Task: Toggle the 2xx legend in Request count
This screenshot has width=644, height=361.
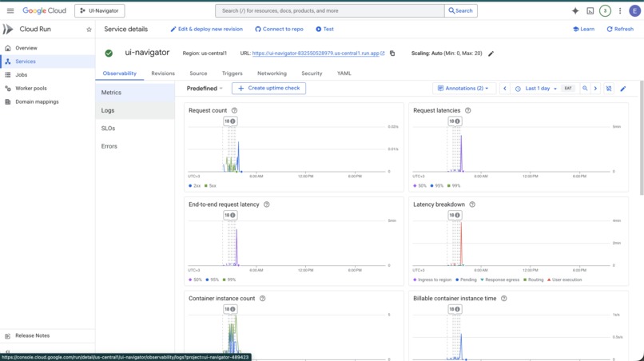Action: click(x=195, y=185)
